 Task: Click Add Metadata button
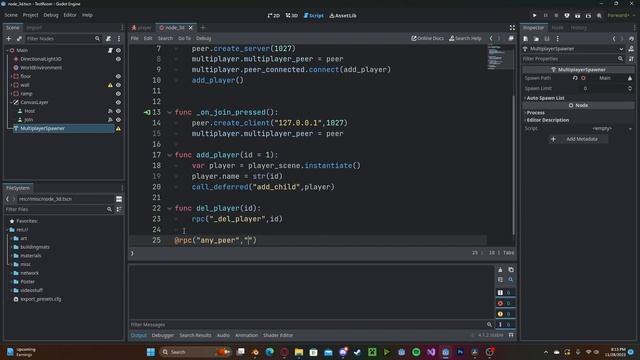coord(578,139)
